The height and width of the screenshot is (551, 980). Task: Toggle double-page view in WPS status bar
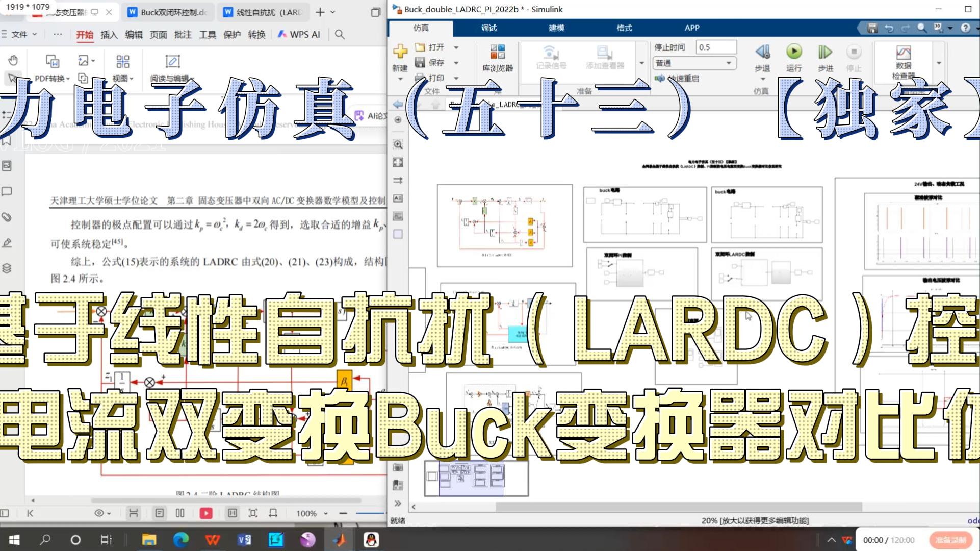pos(180,513)
